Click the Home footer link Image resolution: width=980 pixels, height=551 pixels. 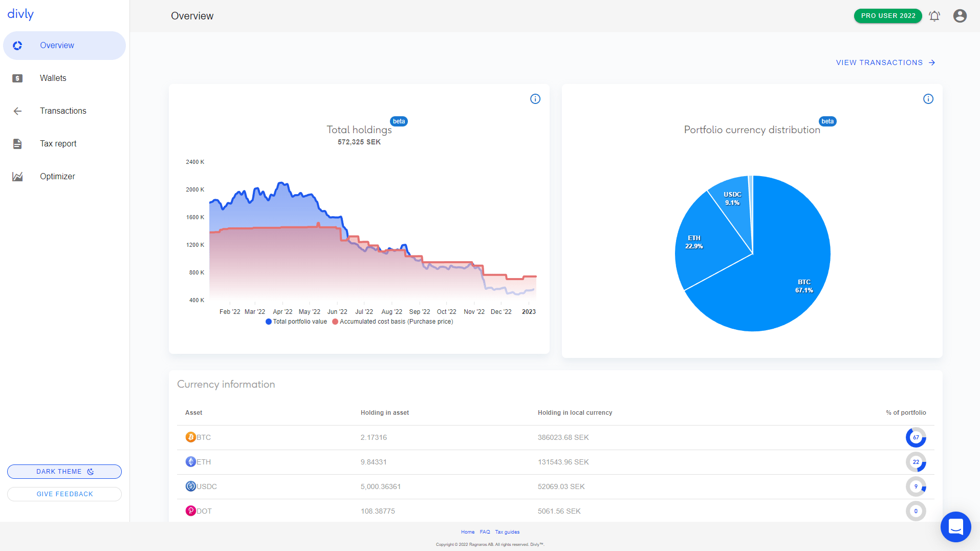click(468, 532)
